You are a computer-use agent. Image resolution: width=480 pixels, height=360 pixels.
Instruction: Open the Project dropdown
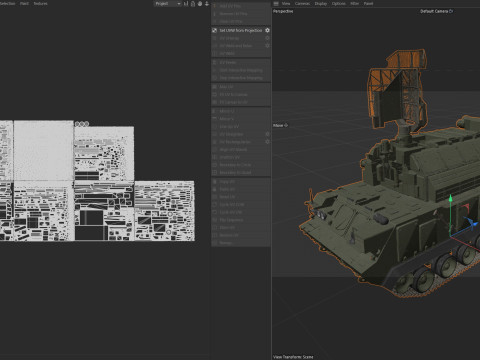point(168,4)
